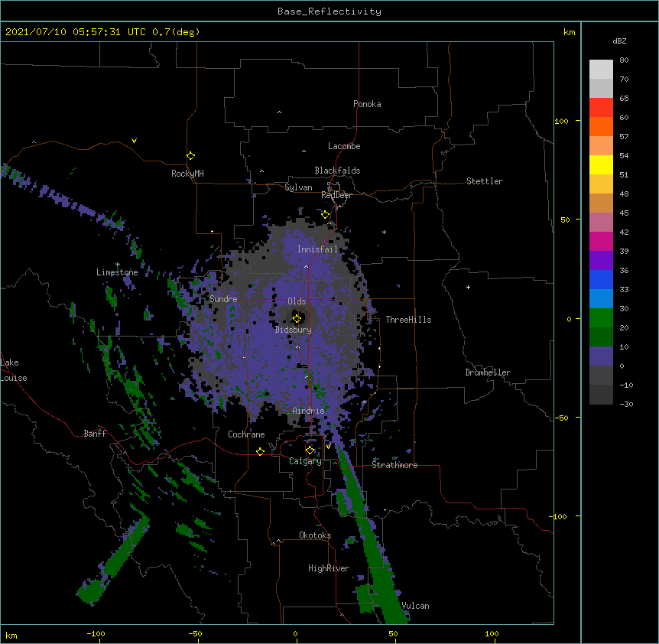Click the Drumheller label
Image resolution: width=659 pixels, height=644 pixels.
[x=488, y=372]
